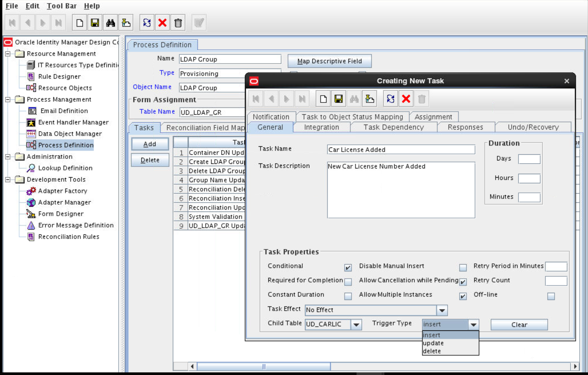Click the Task Name input field
The height and width of the screenshot is (375, 588).
point(401,150)
